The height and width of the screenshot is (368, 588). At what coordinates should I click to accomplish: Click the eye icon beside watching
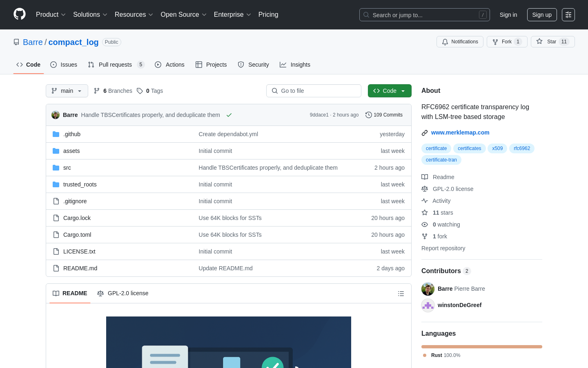tap(425, 224)
